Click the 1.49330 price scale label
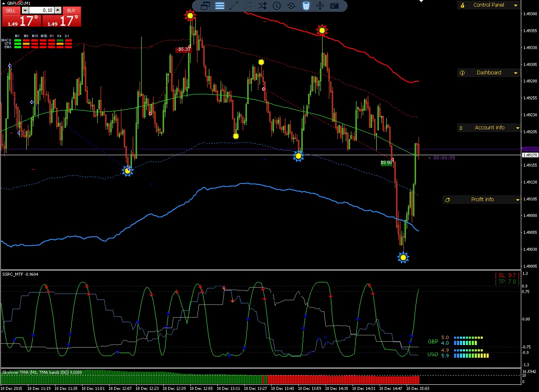The height and width of the screenshot is (392, 539). (x=530, y=47)
